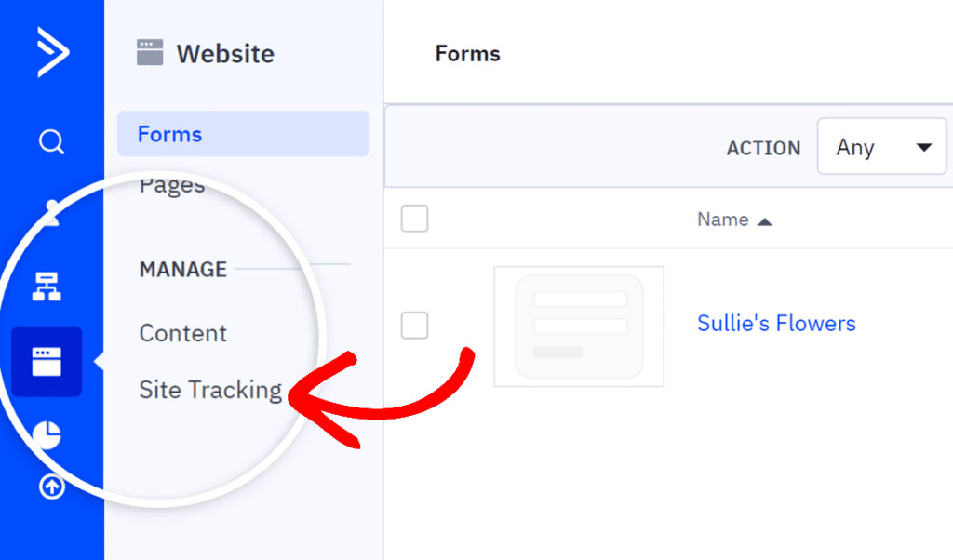Open Site Tracking under MANAGE
953x560 pixels.
point(210,390)
